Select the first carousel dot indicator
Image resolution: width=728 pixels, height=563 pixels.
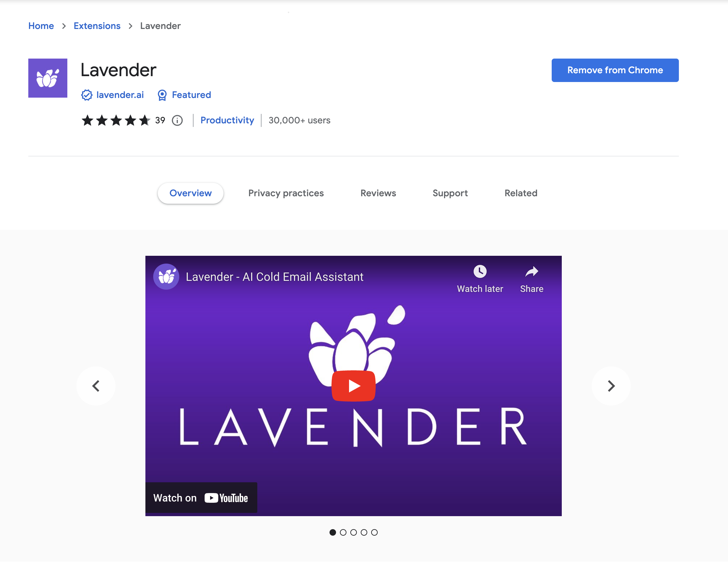coord(333,532)
